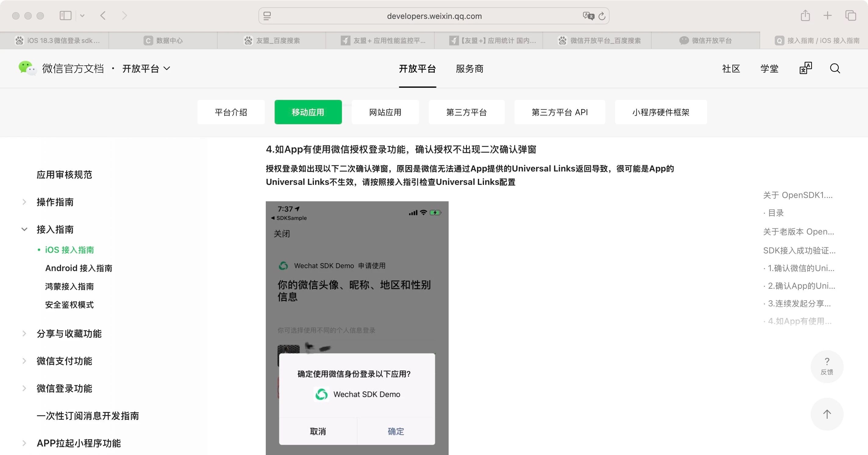
Task: Click the 反馈 feedback question button
Action: click(827, 366)
